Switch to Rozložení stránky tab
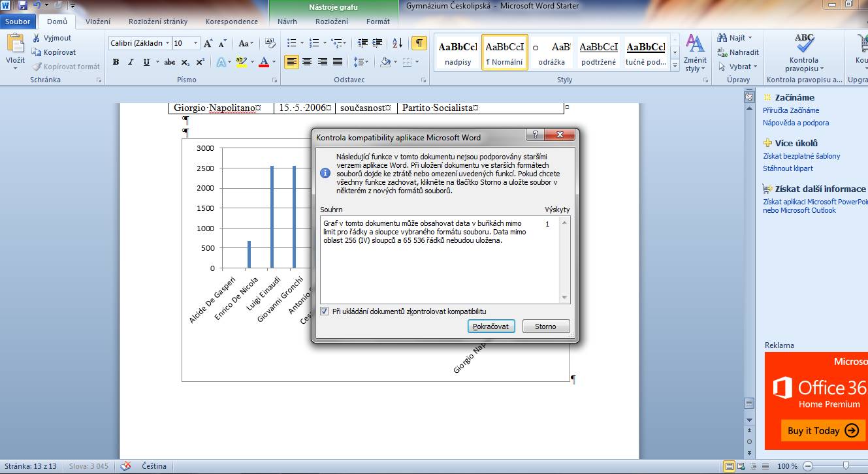This screenshot has height=474, width=868. (157, 22)
